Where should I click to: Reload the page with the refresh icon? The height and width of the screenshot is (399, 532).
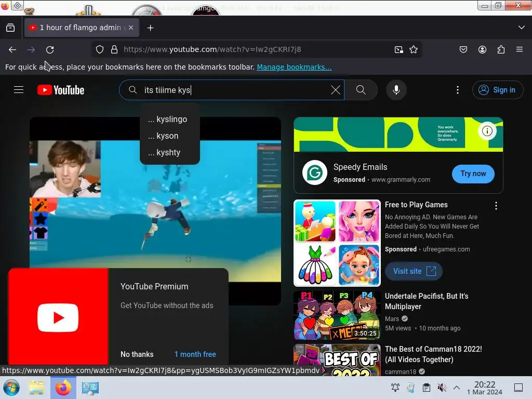point(50,49)
